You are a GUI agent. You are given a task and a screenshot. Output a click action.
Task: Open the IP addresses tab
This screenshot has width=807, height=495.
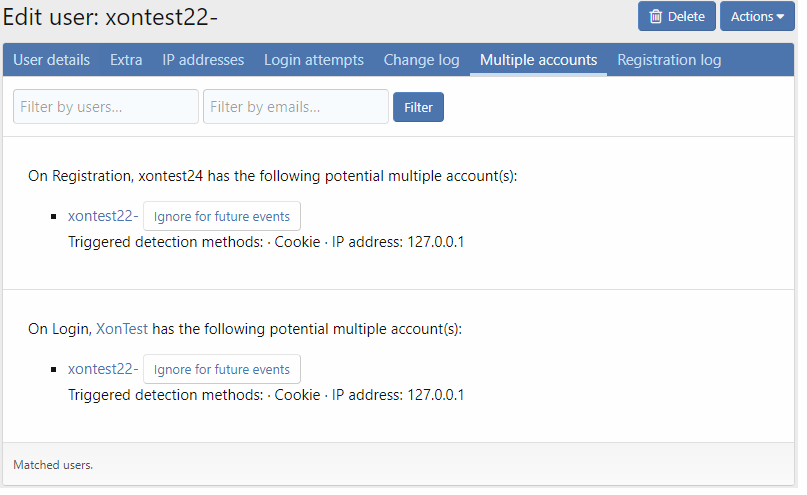click(203, 60)
